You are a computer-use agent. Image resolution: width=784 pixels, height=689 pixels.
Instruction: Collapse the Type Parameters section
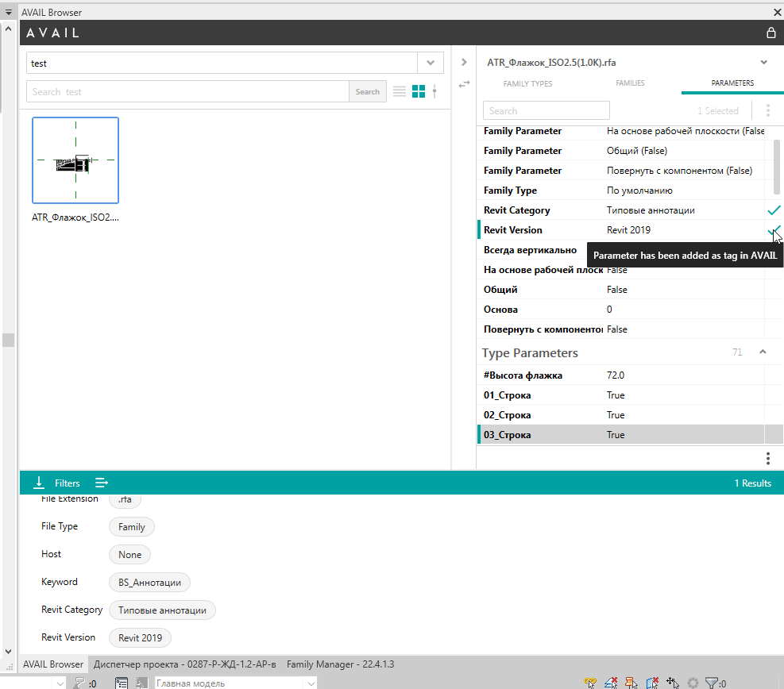[763, 352]
